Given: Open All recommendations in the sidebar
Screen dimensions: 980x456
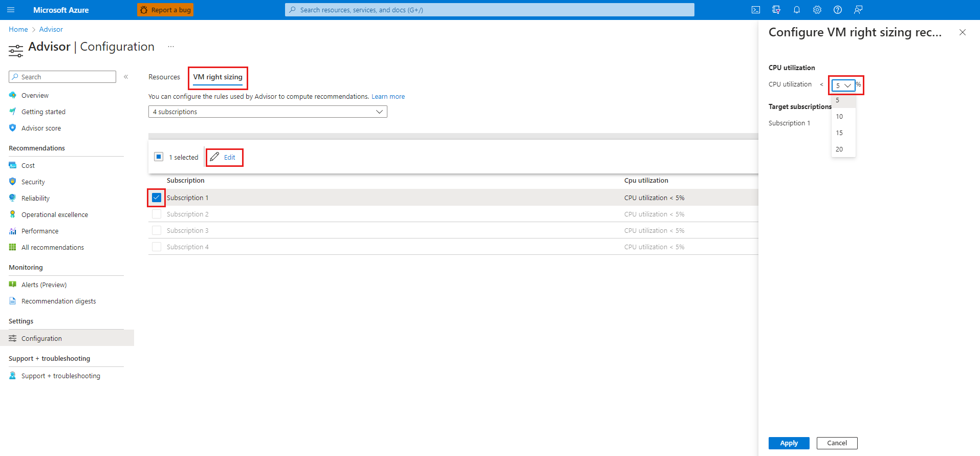Looking at the screenshot, I should click(53, 247).
